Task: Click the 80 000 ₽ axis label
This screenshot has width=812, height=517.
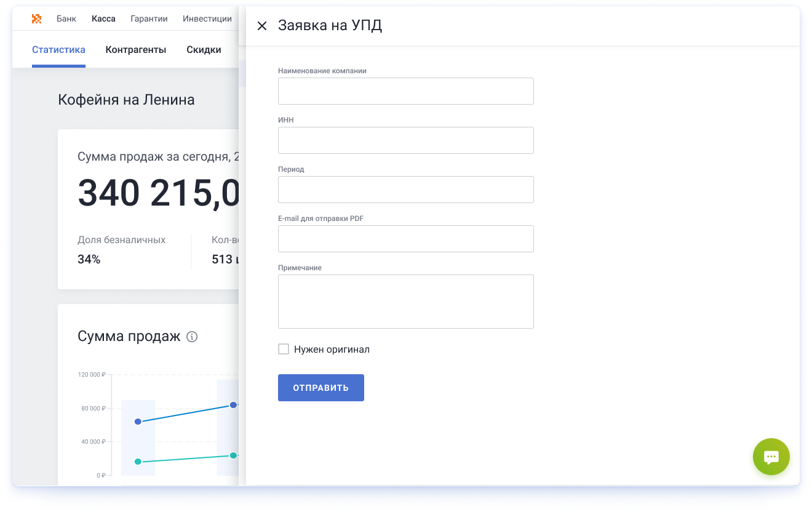Action: pos(94,408)
